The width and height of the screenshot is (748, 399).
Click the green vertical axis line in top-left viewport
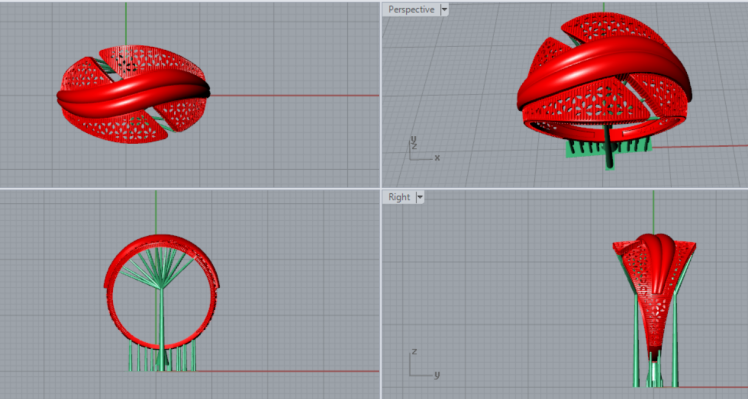click(x=126, y=23)
